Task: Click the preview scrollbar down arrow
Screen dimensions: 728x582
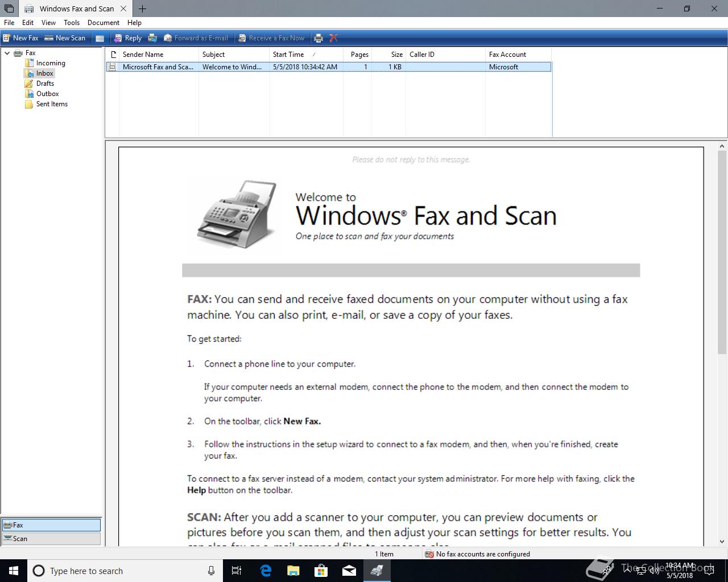Action: [722, 542]
